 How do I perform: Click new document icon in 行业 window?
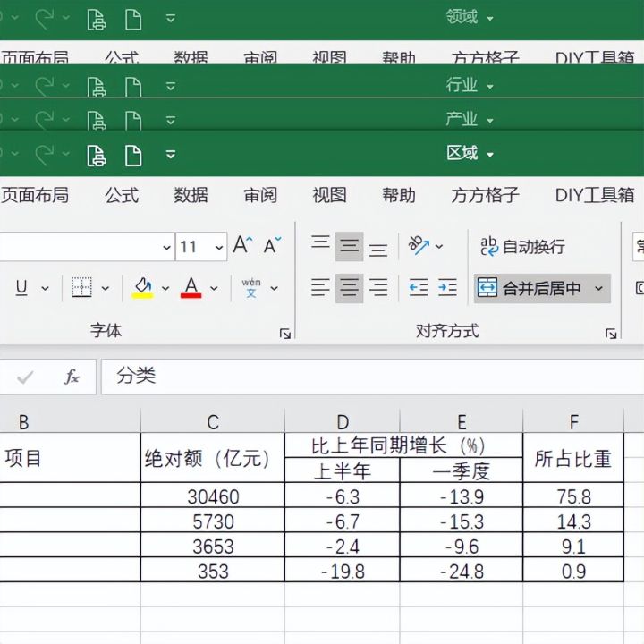click(x=133, y=87)
